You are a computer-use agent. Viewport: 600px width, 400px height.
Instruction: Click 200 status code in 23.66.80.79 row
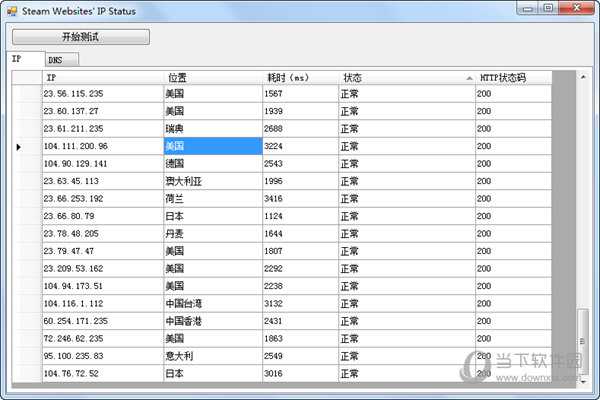point(514,216)
